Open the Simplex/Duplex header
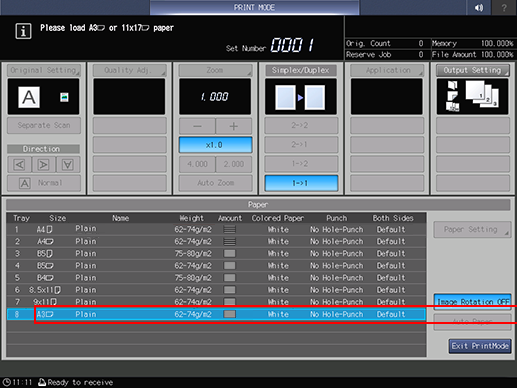The image size is (517, 388). (x=301, y=70)
